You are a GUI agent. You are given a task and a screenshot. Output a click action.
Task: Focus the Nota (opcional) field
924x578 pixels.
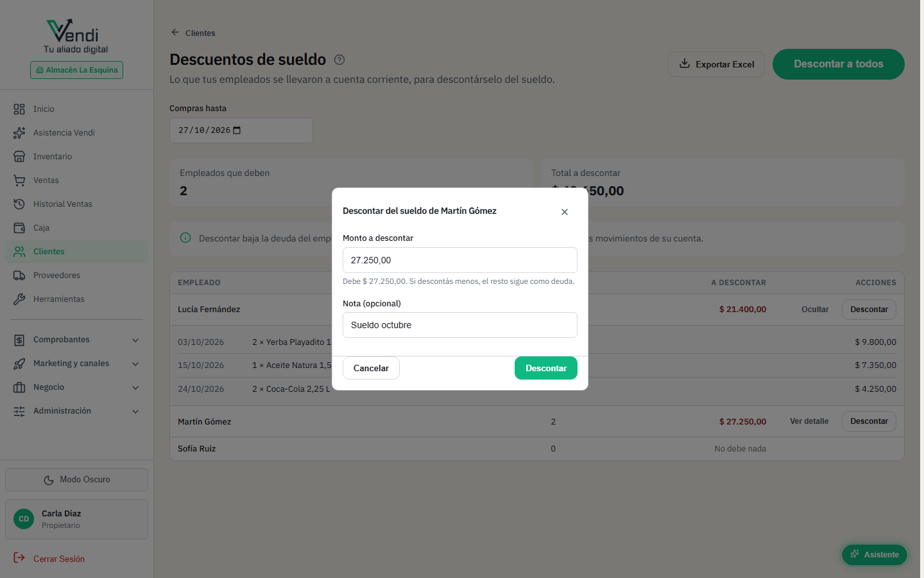(x=460, y=325)
